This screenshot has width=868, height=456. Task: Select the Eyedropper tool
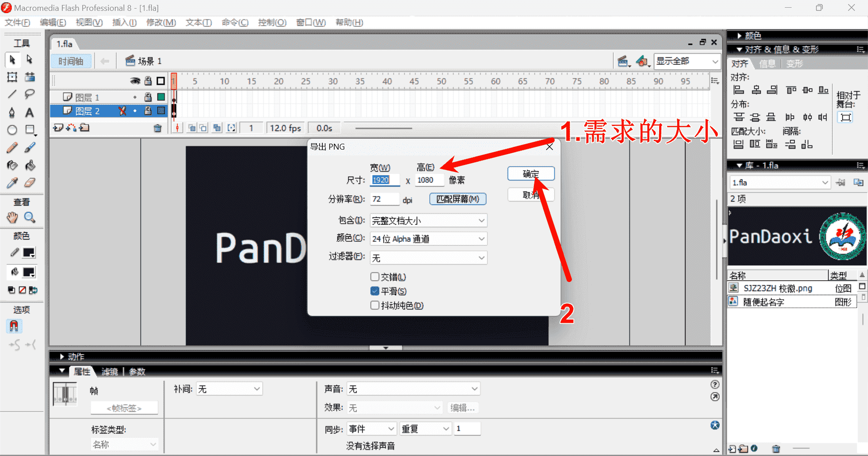[x=12, y=183]
